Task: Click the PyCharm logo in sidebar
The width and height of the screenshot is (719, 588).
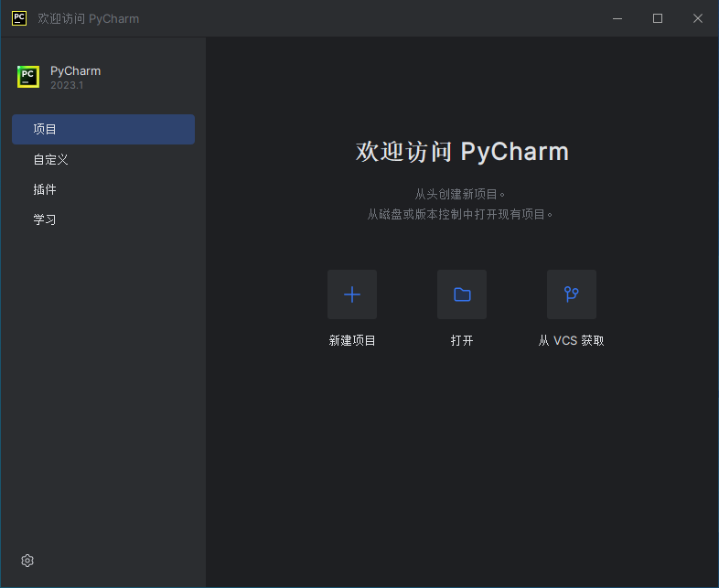Action: click(x=28, y=77)
